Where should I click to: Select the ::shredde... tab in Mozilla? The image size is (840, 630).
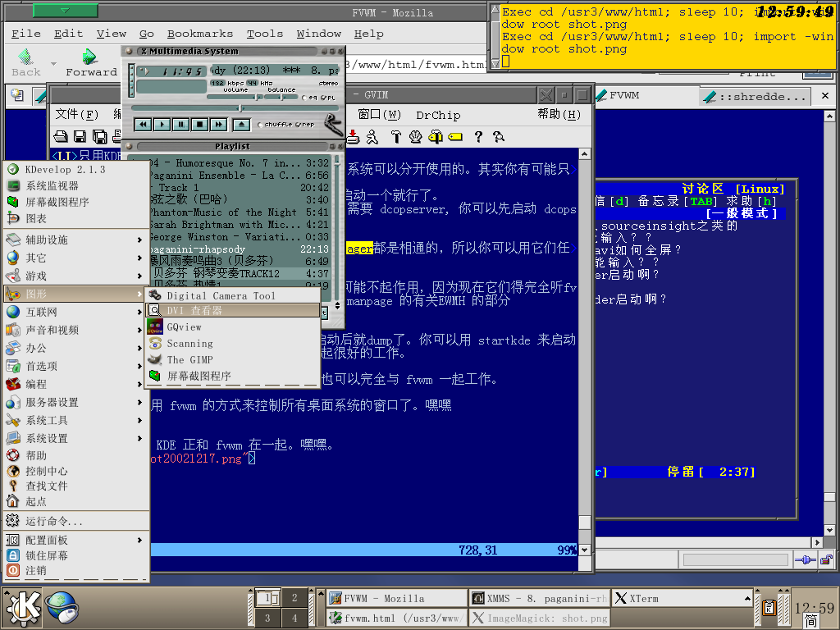click(x=756, y=97)
